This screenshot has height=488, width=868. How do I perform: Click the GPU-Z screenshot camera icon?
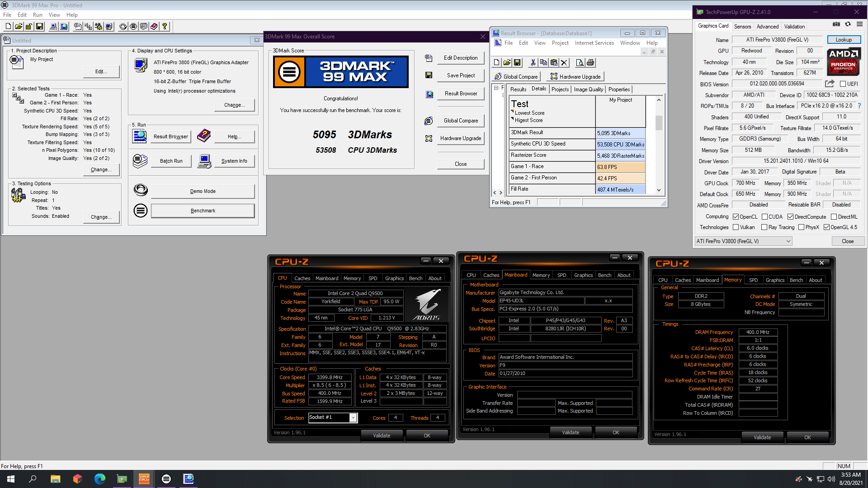pyautogui.click(x=836, y=24)
